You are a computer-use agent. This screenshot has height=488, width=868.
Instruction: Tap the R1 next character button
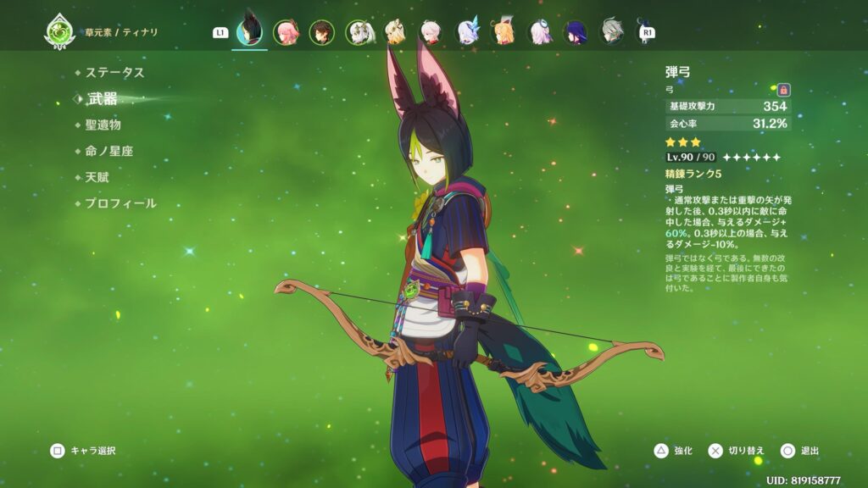pos(647,33)
